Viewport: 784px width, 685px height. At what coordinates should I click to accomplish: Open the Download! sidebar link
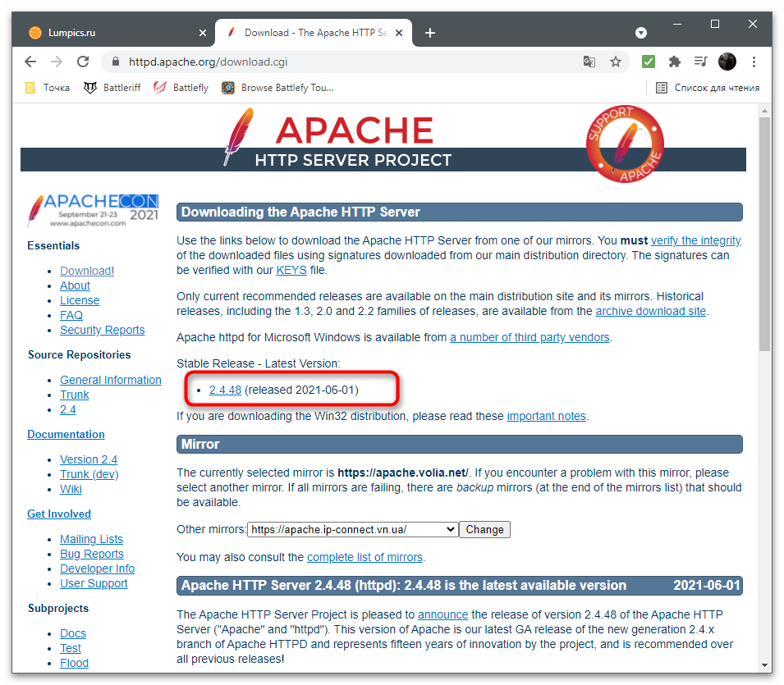click(x=87, y=271)
